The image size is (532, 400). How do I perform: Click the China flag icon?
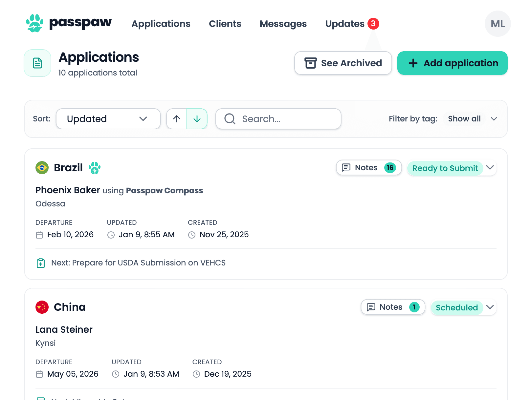(42, 307)
